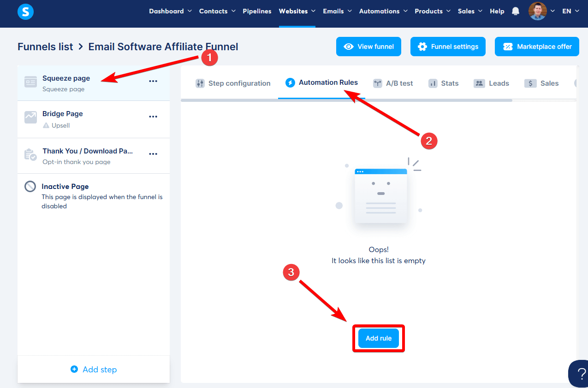Click the Sales dollar icon

[530, 83]
